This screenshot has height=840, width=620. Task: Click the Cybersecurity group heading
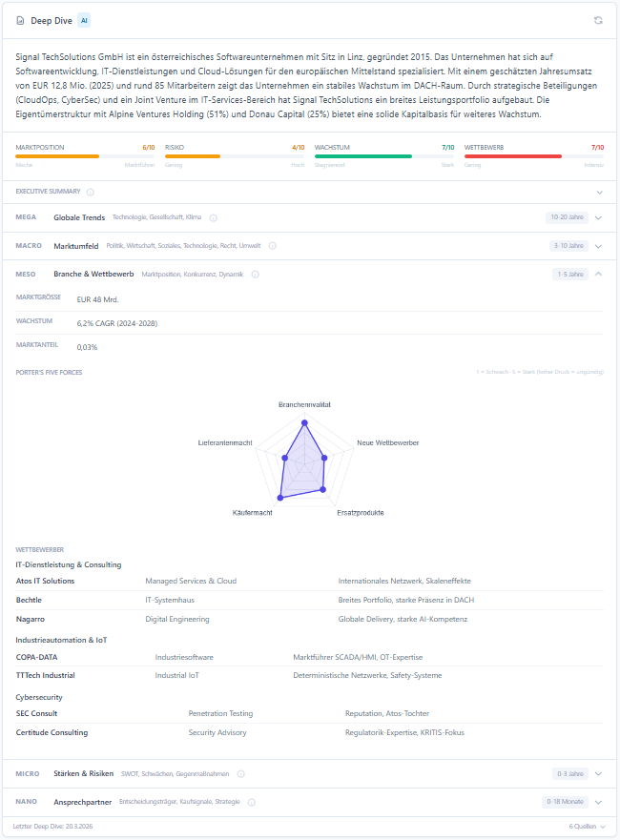(39, 698)
